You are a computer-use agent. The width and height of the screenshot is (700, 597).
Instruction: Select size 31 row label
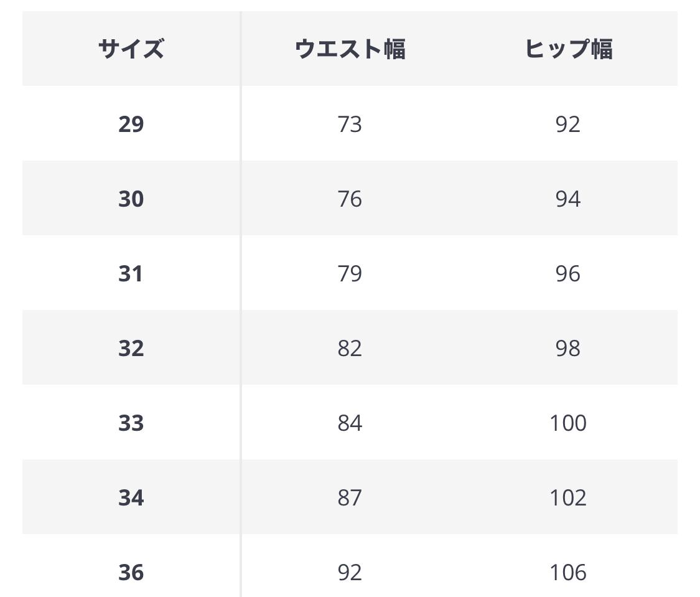(x=131, y=273)
